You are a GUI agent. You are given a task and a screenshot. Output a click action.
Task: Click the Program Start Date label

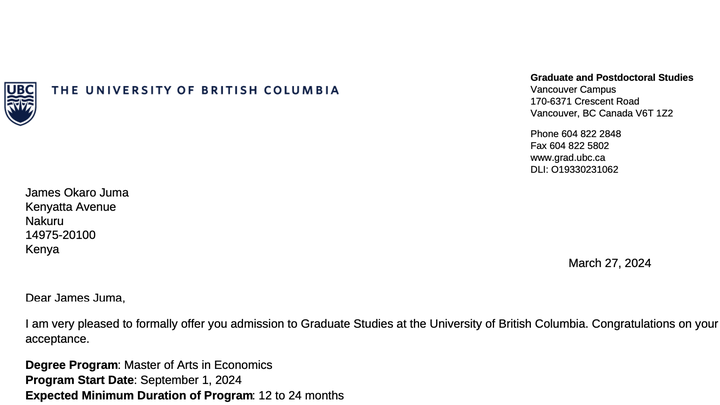click(x=79, y=380)
